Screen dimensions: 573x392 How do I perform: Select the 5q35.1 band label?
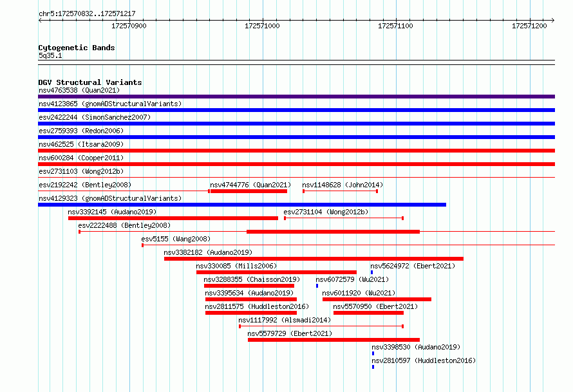click(50, 55)
